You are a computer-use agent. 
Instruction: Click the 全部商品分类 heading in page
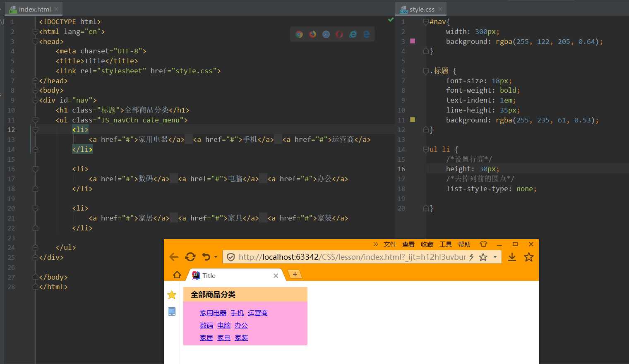click(213, 295)
